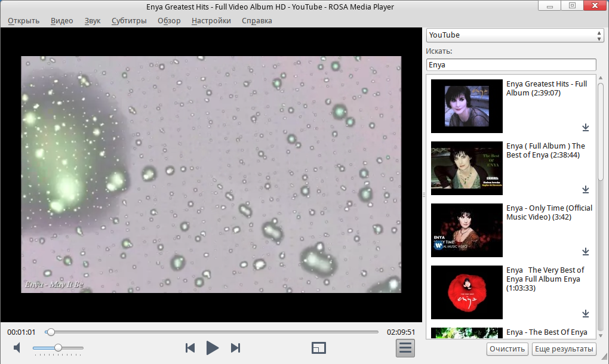Open the Справка menu
This screenshot has width=609, height=364.
(257, 20)
